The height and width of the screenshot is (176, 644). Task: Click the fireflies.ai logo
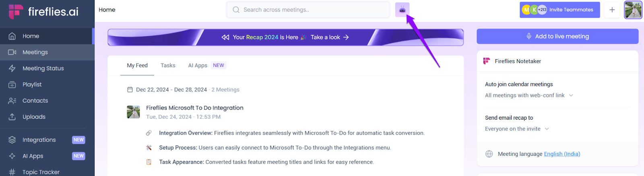tap(44, 12)
